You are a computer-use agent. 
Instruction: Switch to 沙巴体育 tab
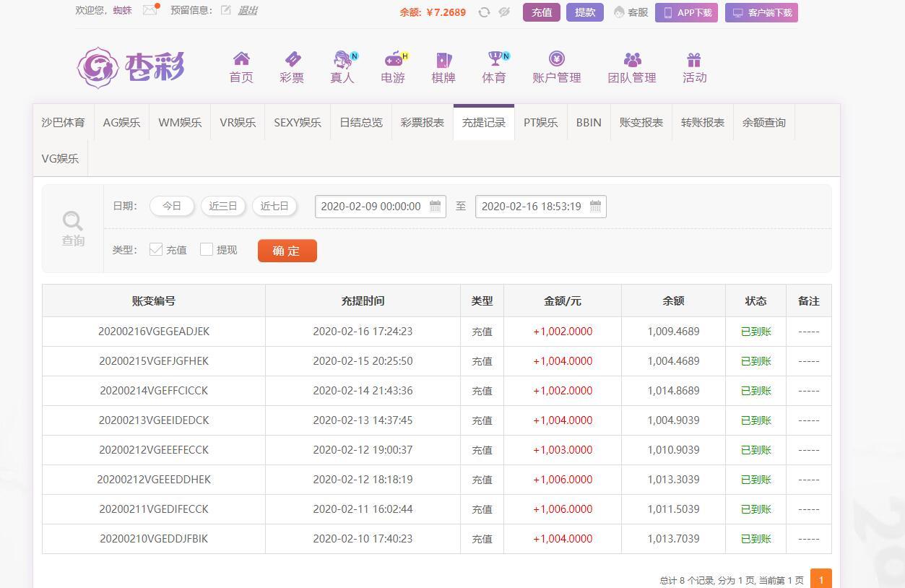tap(63, 122)
